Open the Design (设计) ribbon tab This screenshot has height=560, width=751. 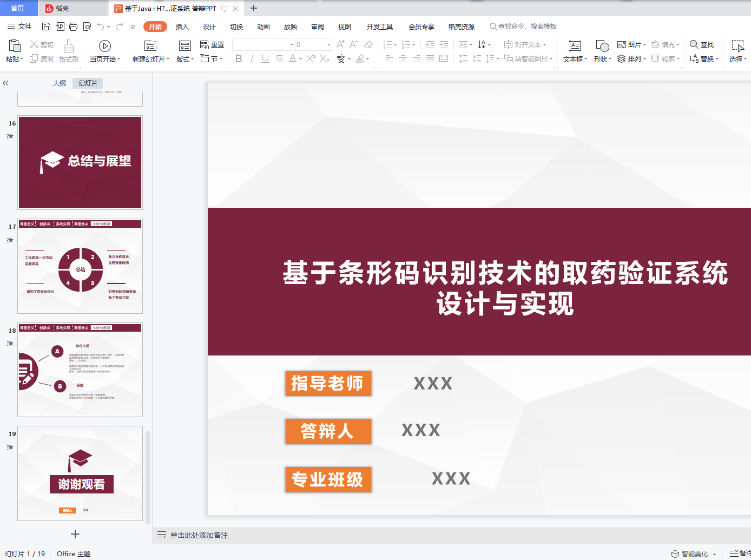tap(209, 27)
